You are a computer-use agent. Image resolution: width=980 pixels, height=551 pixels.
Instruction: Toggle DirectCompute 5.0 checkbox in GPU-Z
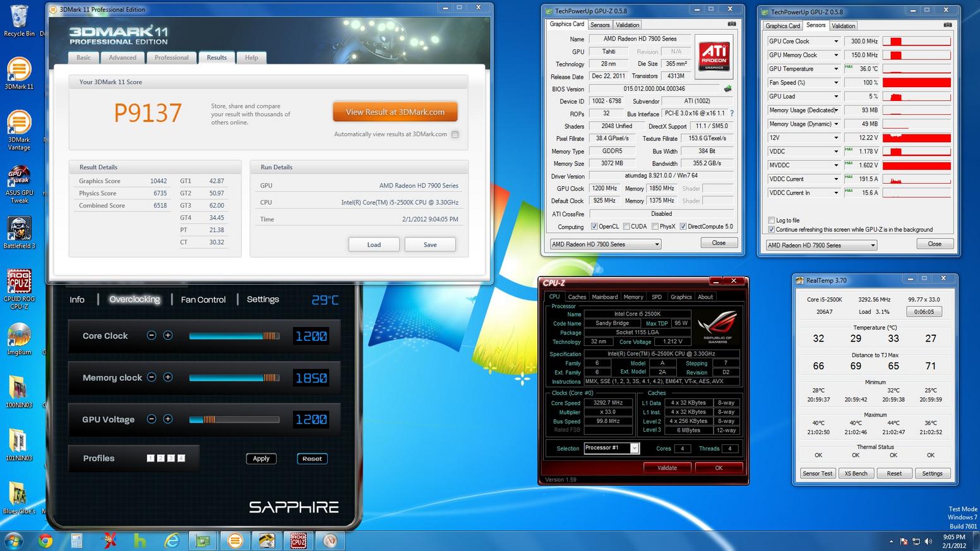coord(683,227)
